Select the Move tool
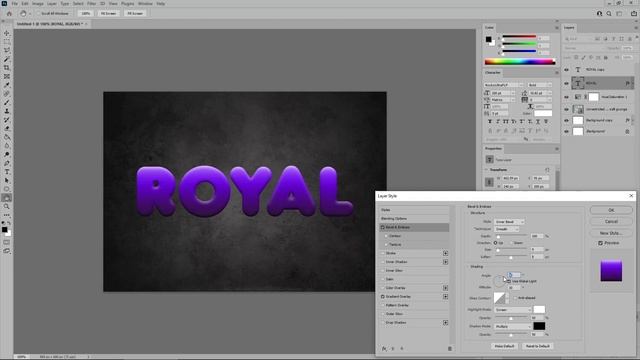 pos(7,33)
